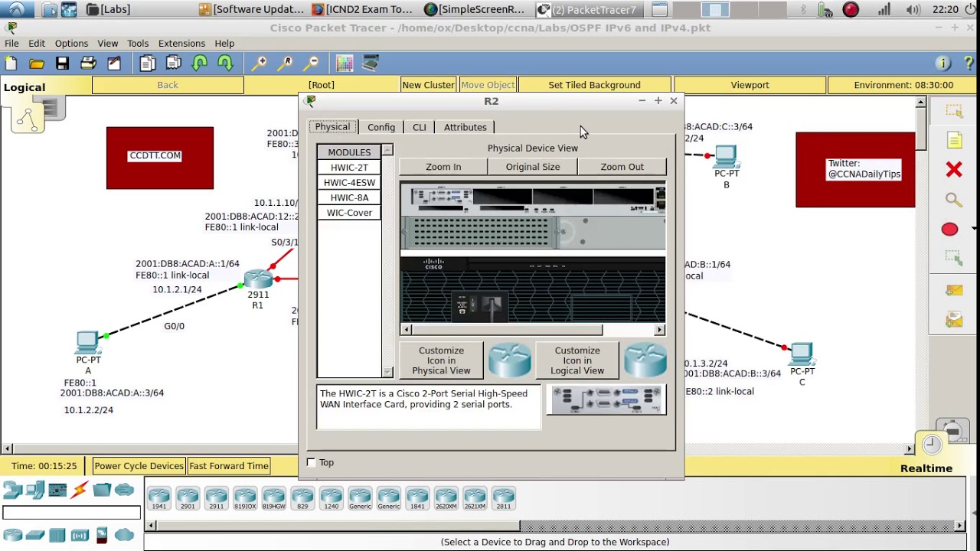Switch to the Config tab
The image size is (980, 551).
pos(381,127)
